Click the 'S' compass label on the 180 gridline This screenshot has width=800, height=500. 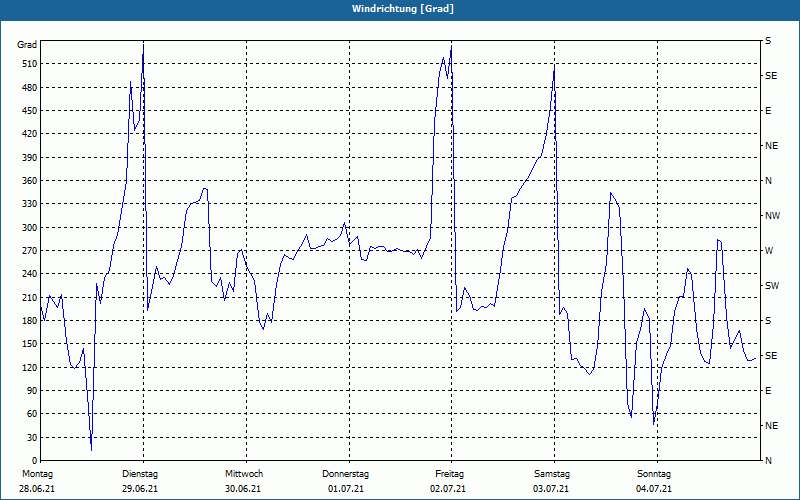pos(768,321)
